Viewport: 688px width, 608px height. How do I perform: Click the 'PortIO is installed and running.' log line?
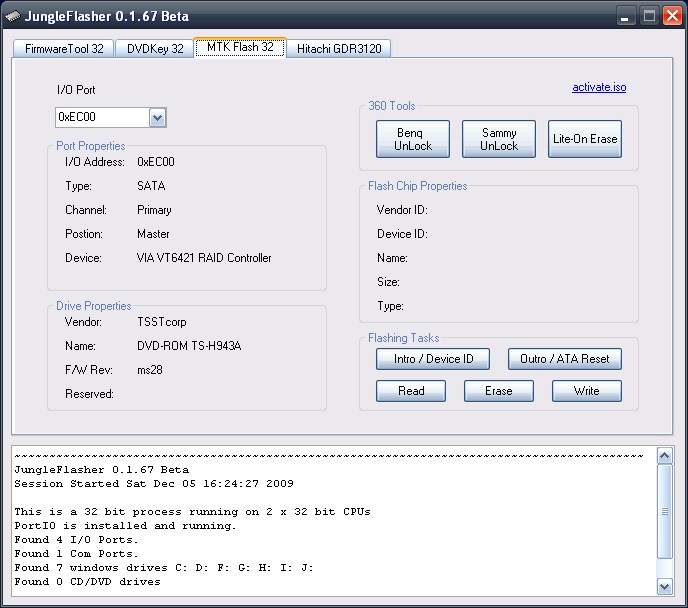(x=125, y=526)
